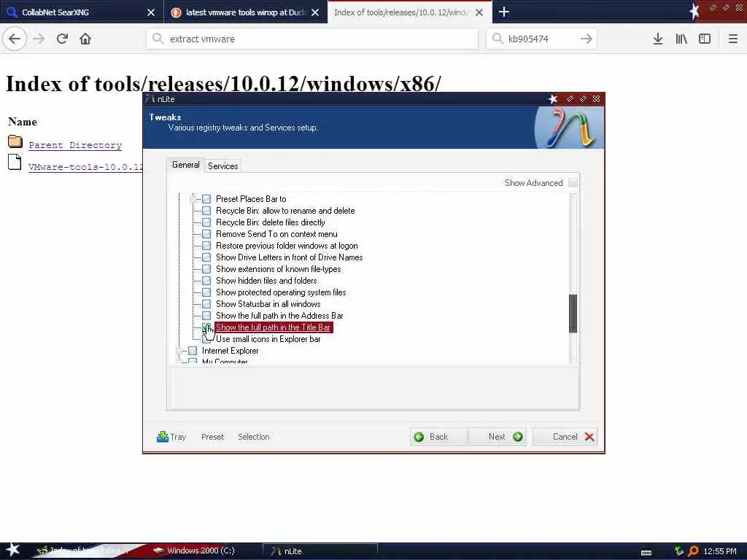
Task: Click the search go arrow beside kb905474
Action: coord(587,39)
